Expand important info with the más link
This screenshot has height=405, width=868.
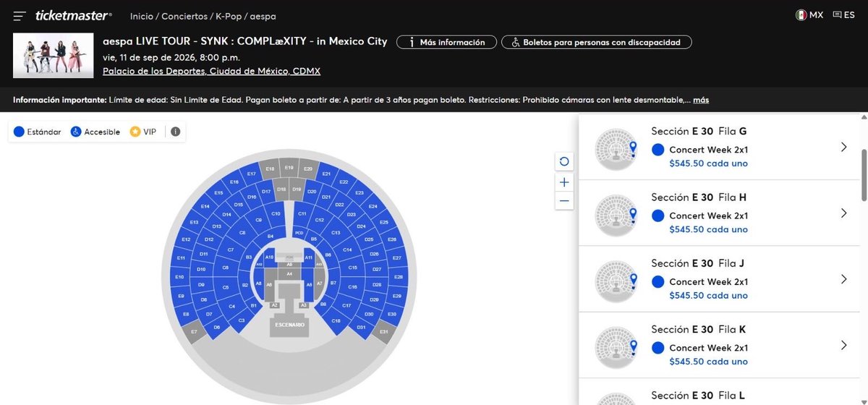pos(701,100)
